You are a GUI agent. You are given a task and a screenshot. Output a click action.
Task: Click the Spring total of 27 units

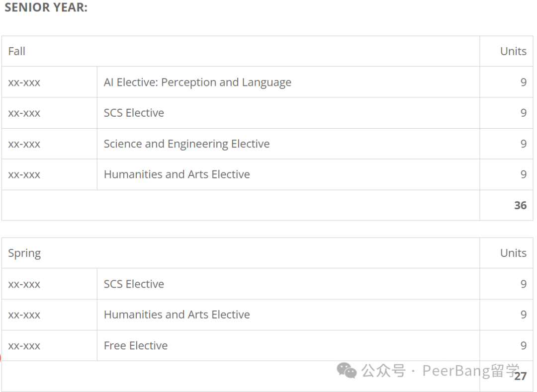tap(520, 376)
